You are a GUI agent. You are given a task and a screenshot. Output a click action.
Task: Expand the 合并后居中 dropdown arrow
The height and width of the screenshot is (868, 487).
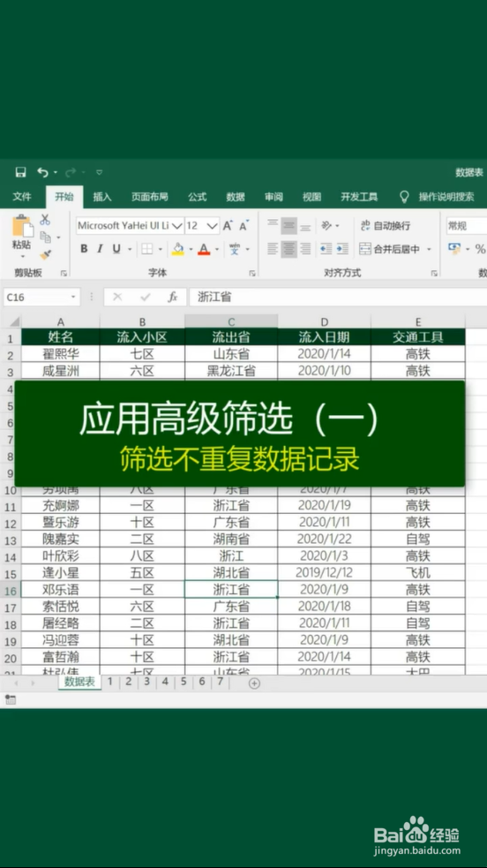(x=429, y=250)
